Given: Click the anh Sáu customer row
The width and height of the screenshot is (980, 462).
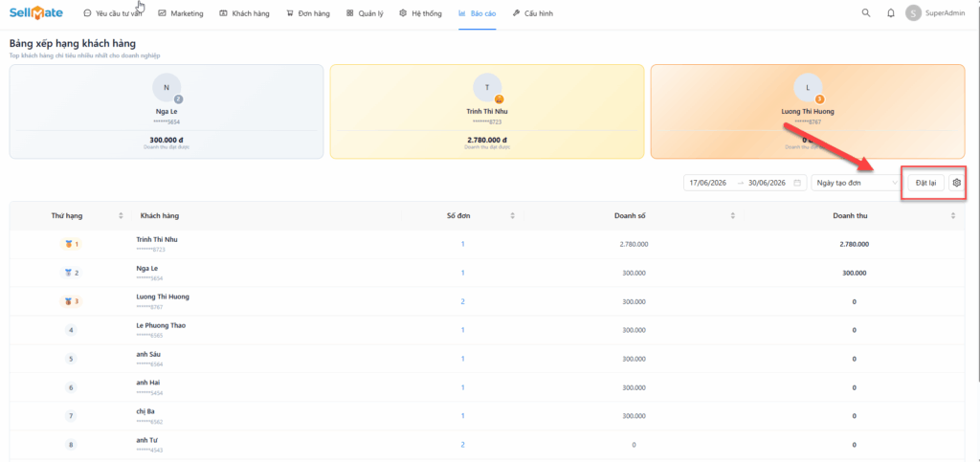Looking at the screenshot, I should pyautogui.click(x=487, y=359).
